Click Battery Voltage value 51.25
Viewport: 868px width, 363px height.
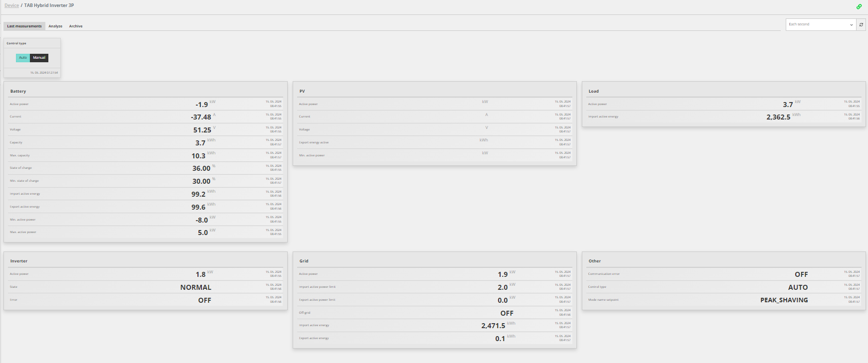202,130
